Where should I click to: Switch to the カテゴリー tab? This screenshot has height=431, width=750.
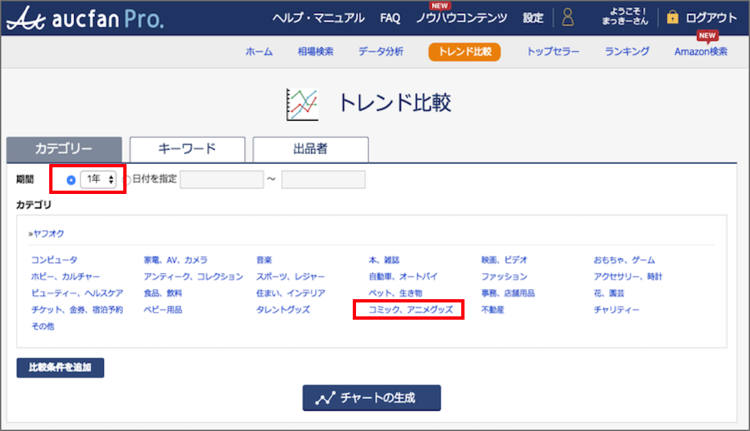64,149
